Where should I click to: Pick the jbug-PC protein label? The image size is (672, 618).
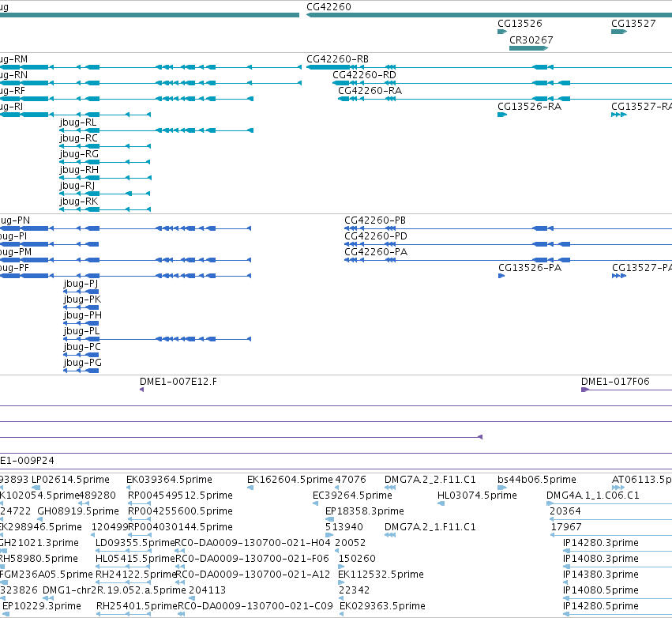[82, 347]
